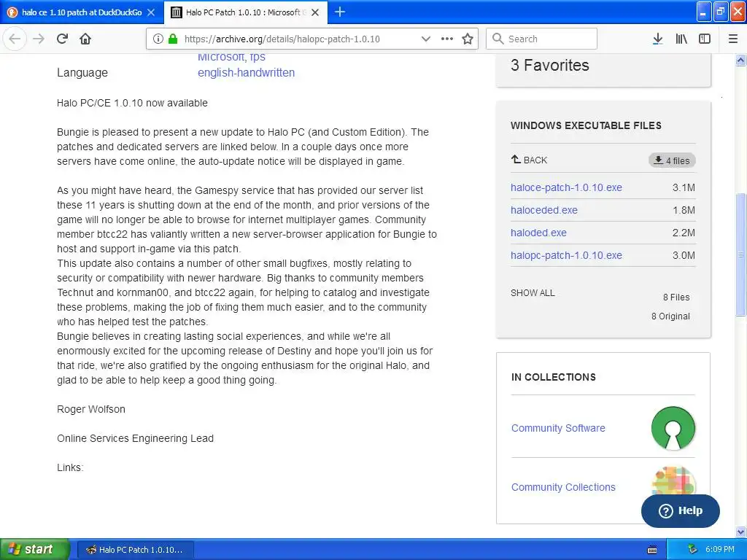The height and width of the screenshot is (560, 747).
Task: Open the 8 Original files link
Action: click(x=670, y=316)
